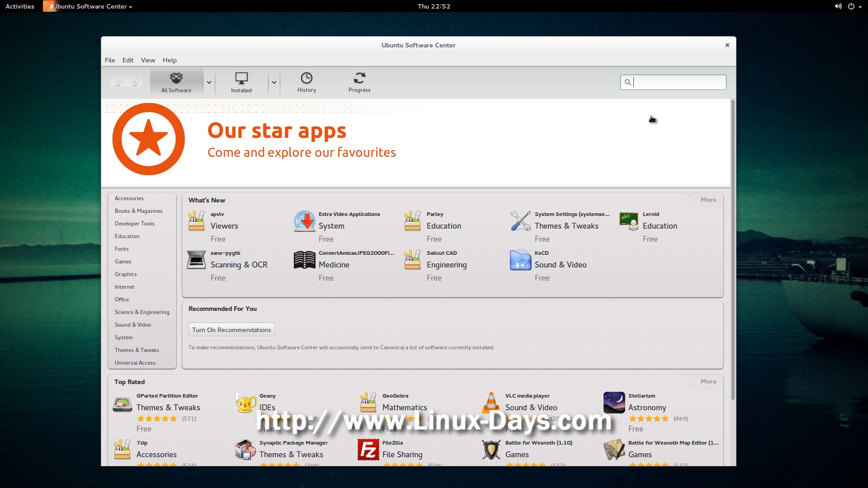
Task: Select the Sound & Video category
Action: 133,325
